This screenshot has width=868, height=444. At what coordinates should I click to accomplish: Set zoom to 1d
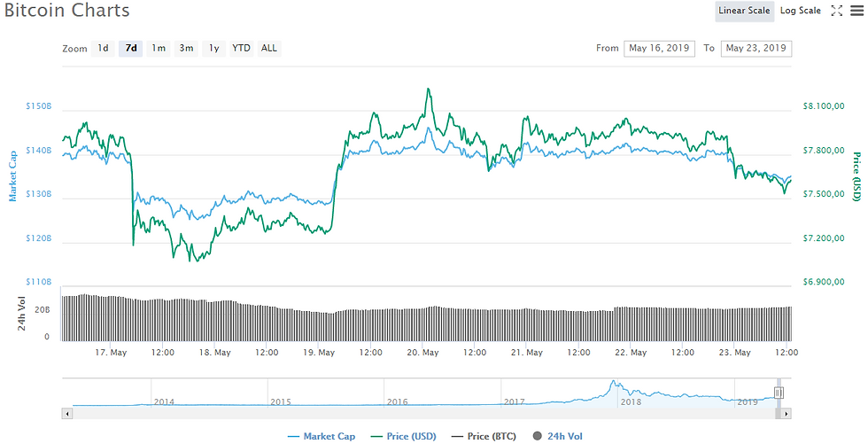pyautogui.click(x=103, y=48)
